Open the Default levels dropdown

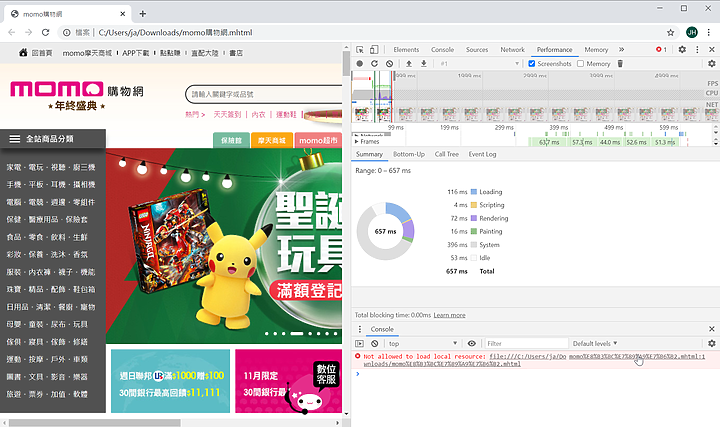point(595,343)
